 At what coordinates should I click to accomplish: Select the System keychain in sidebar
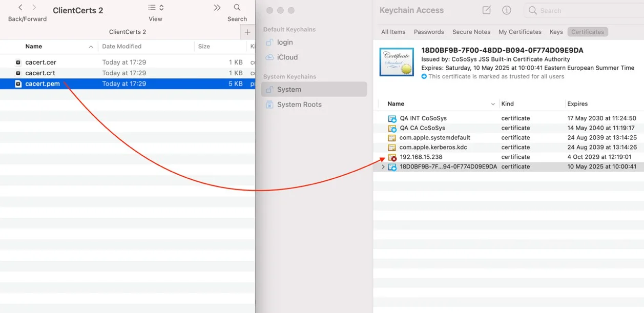314,89
